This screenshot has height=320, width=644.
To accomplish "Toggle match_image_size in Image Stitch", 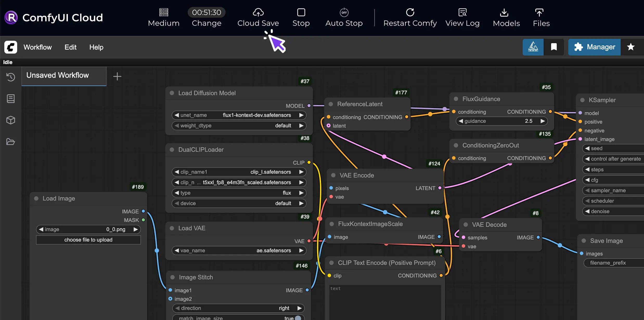I will click(298, 318).
